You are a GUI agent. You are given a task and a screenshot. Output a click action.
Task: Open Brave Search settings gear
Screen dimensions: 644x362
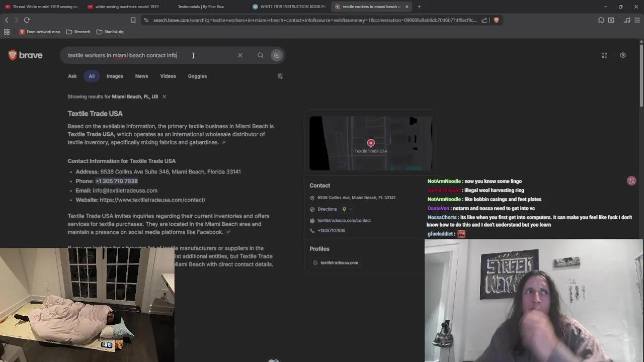[623, 55]
